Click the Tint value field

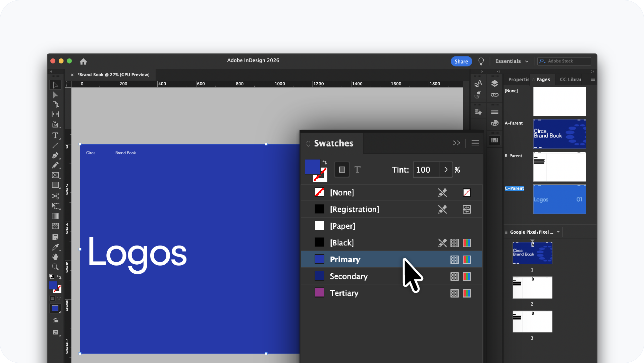[x=426, y=170]
